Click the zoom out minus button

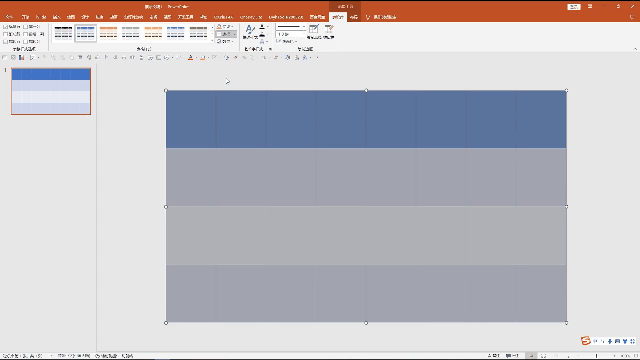(x=578, y=356)
